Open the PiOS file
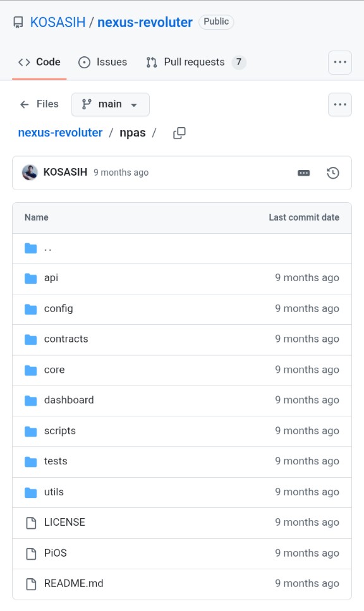This screenshot has width=364, height=611. (56, 553)
